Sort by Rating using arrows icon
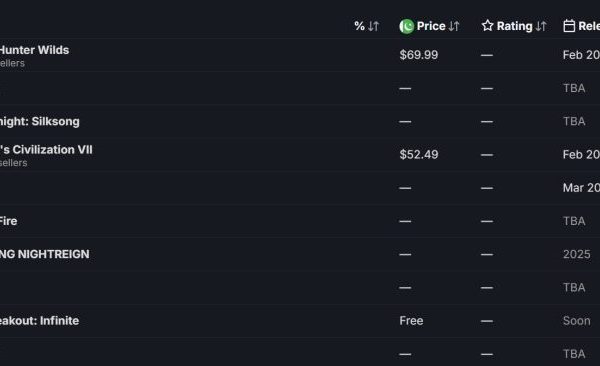This screenshot has width=600, height=366. (541, 26)
